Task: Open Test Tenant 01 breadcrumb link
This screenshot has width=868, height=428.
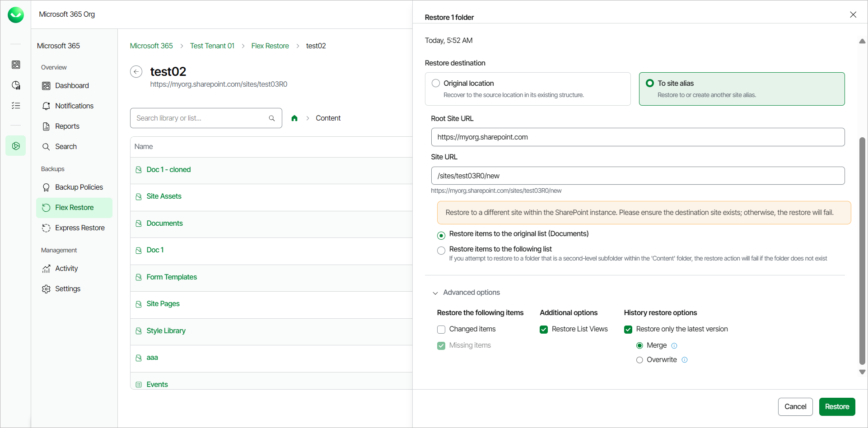Action: [x=212, y=46]
